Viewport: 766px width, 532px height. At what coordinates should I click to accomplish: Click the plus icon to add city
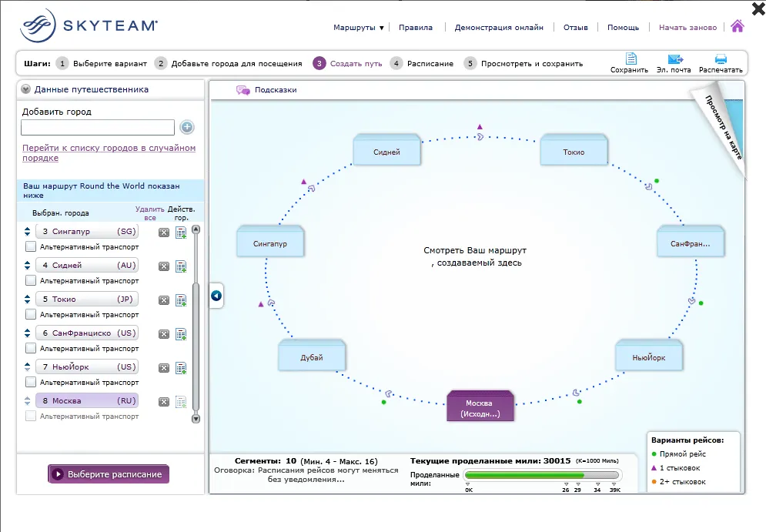[x=186, y=127]
